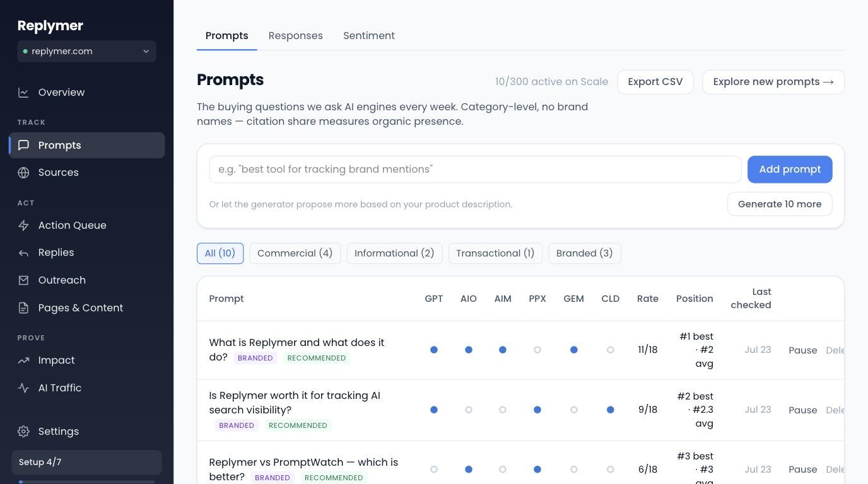Image resolution: width=868 pixels, height=484 pixels.
Task: Click AIO dot in "Replymer vs PromptWatch" row
Action: (469, 470)
